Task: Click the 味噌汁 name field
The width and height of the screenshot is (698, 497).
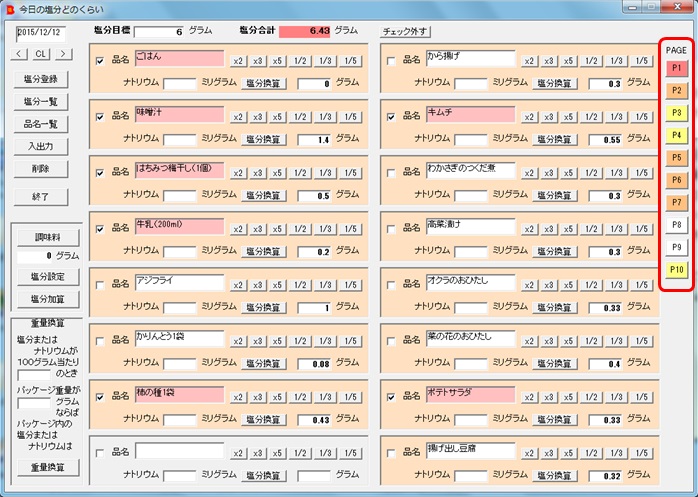Action: [x=179, y=114]
